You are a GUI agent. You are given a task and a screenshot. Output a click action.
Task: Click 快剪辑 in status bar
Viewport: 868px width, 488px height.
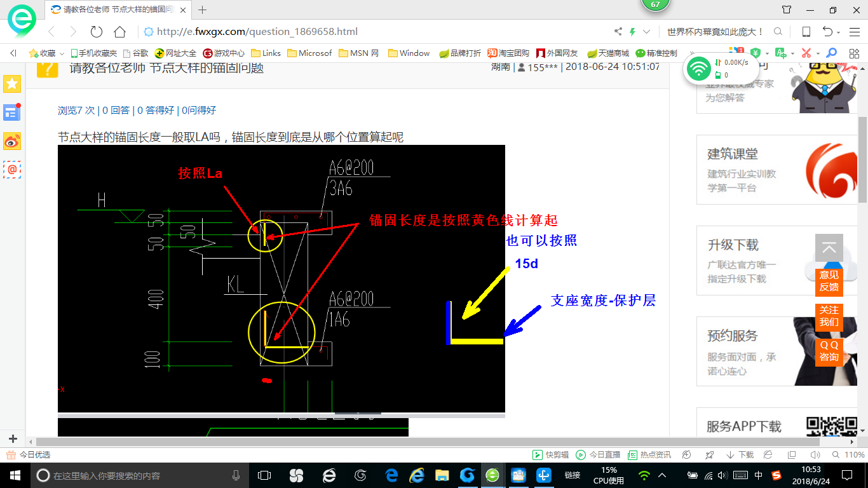[x=550, y=455]
